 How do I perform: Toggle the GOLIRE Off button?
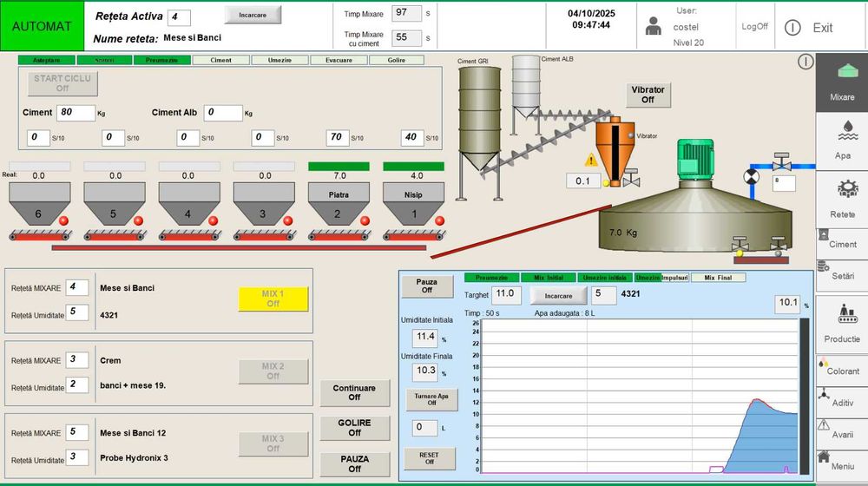tap(354, 427)
